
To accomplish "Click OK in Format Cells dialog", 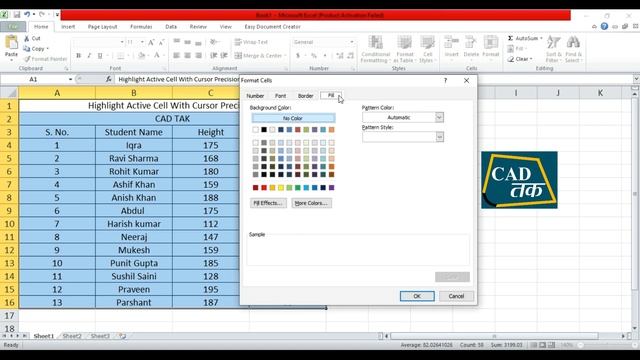I will click(x=417, y=296).
